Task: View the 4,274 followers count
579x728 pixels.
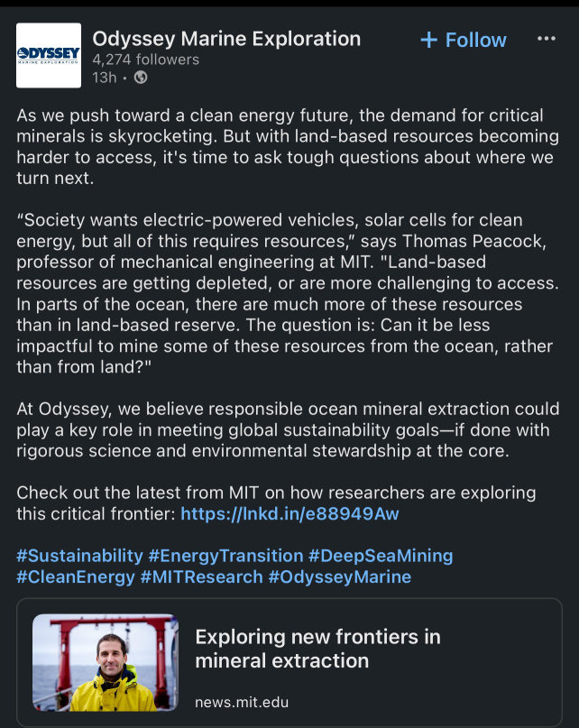Action: click(146, 60)
